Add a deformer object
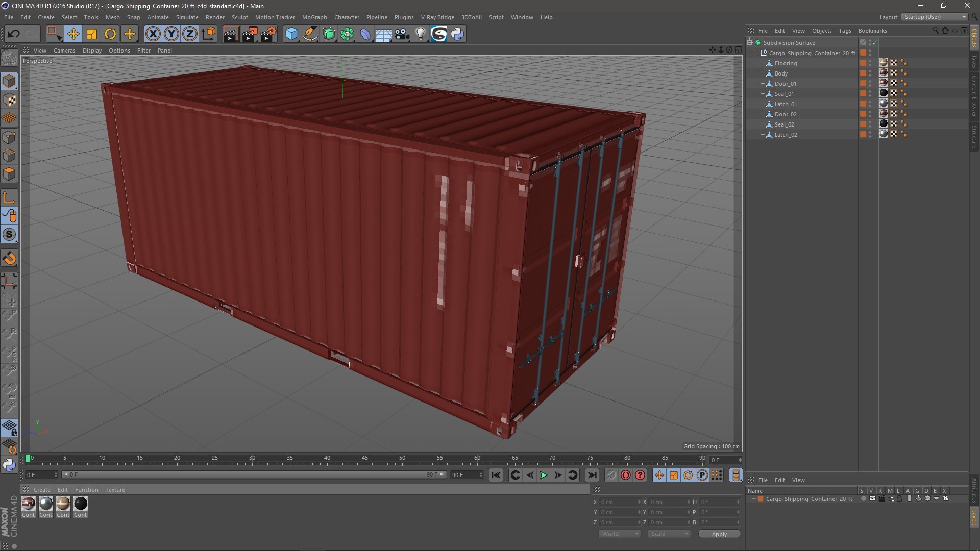 365,34
